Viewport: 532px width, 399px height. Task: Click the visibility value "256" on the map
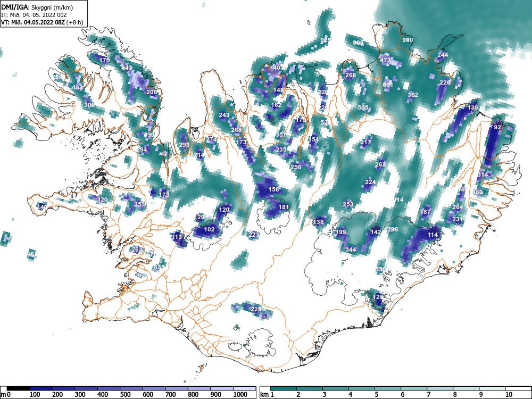[296, 167]
